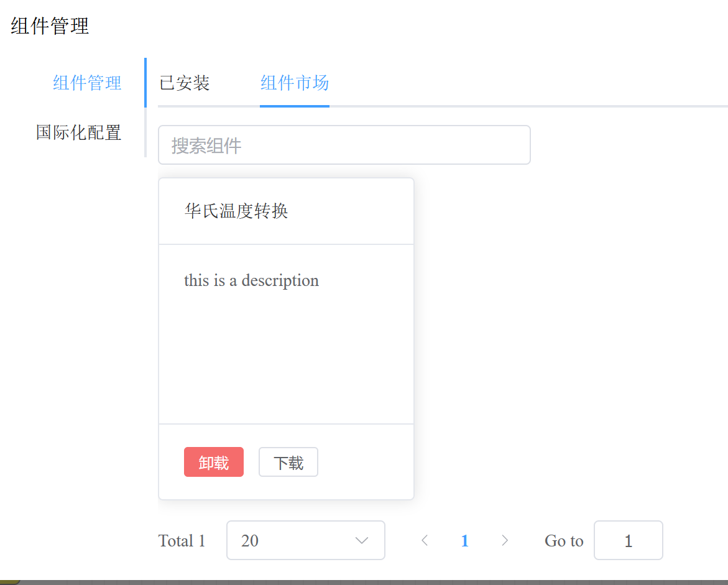
Task: Select the 组件市场 tab
Action: 294,83
